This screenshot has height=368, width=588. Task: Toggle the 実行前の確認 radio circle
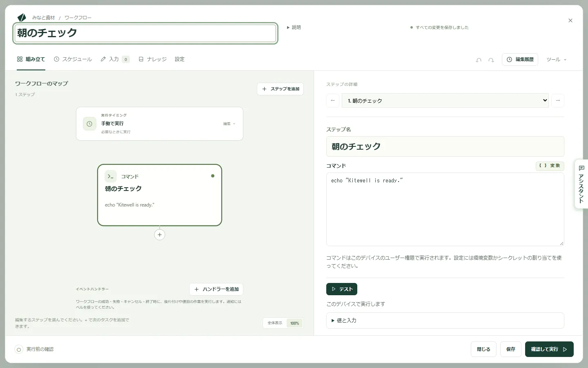pos(19,350)
